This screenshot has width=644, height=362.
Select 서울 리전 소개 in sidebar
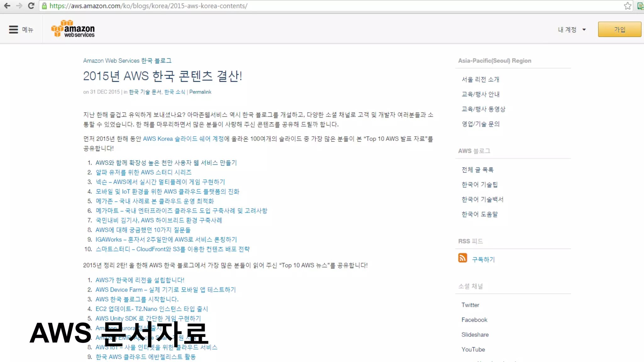(x=480, y=80)
